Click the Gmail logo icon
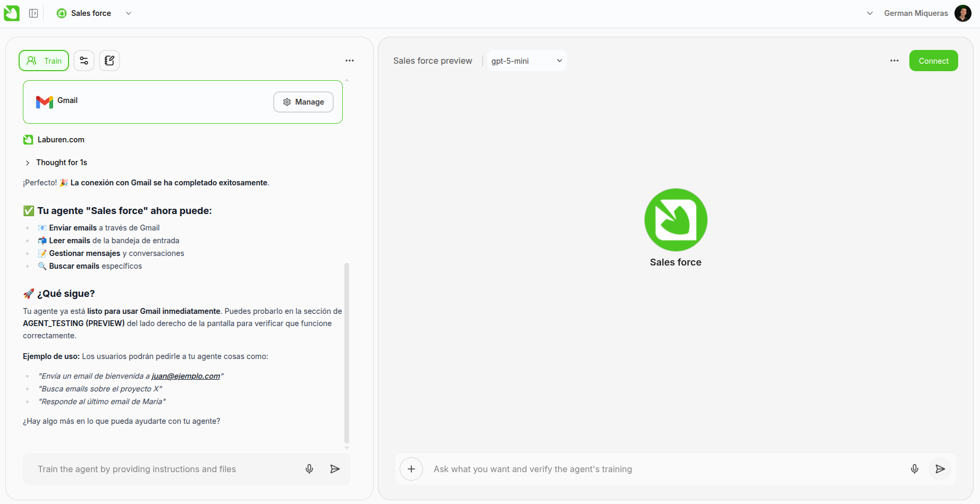Image resolution: width=980 pixels, height=504 pixels. [45, 102]
